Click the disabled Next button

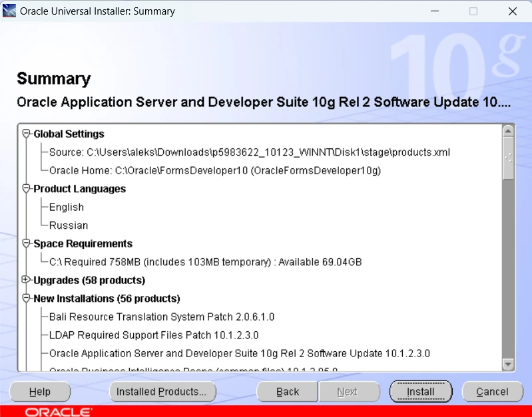348,392
